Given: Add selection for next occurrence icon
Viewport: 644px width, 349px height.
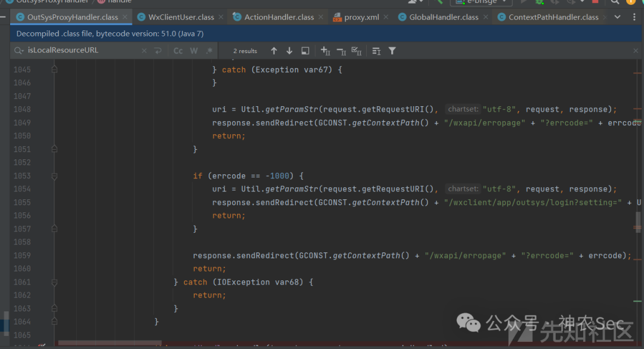Looking at the screenshot, I should [x=326, y=51].
